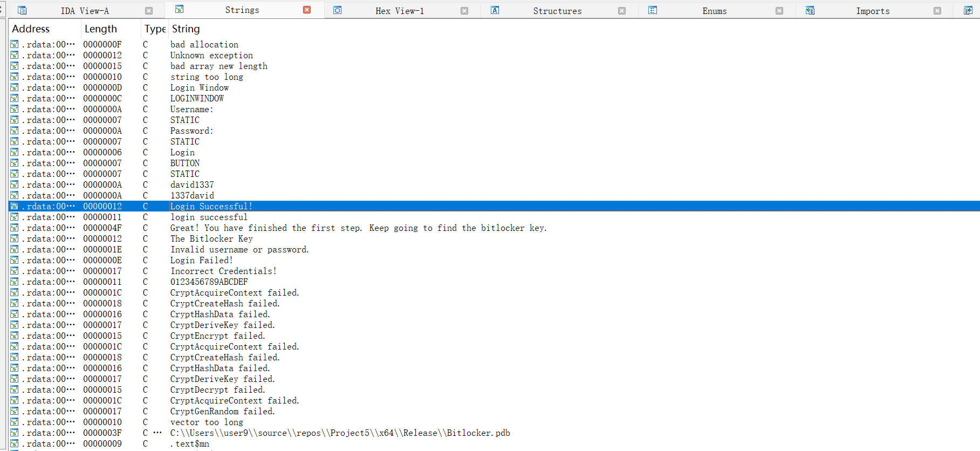Sort strings by Length column header
Viewport: 980px width, 451px height.
(x=101, y=29)
